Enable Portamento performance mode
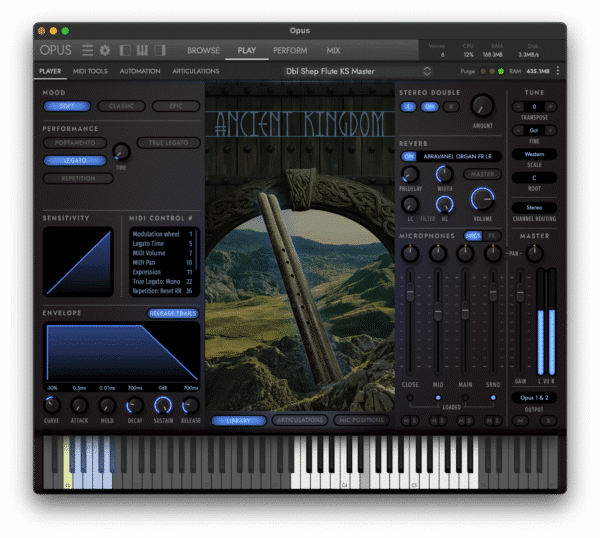 75,143
